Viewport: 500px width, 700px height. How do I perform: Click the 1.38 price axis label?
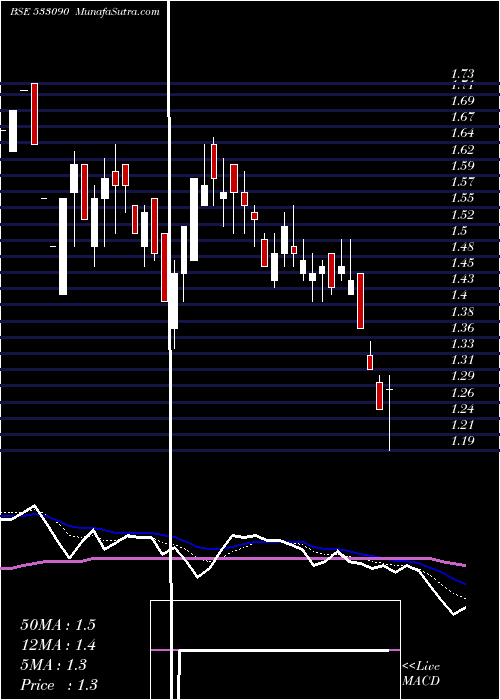click(x=462, y=311)
